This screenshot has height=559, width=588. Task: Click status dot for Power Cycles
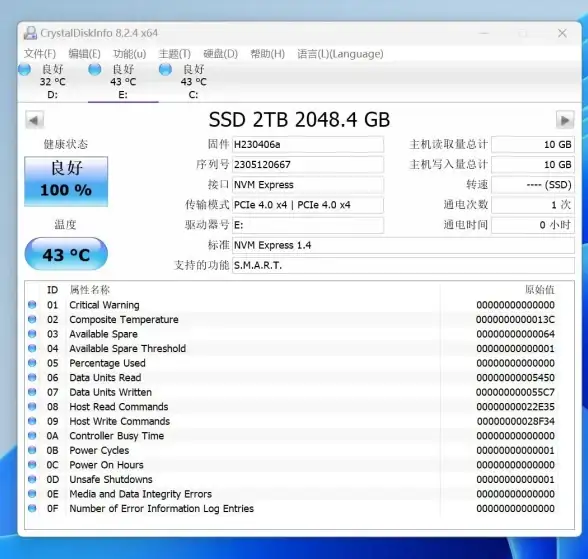pos(32,450)
